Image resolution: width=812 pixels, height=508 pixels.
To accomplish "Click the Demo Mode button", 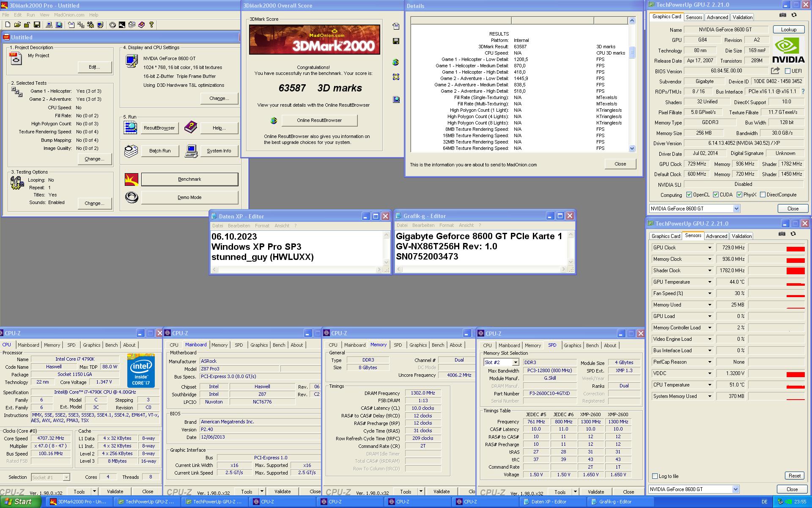I will point(189,198).
